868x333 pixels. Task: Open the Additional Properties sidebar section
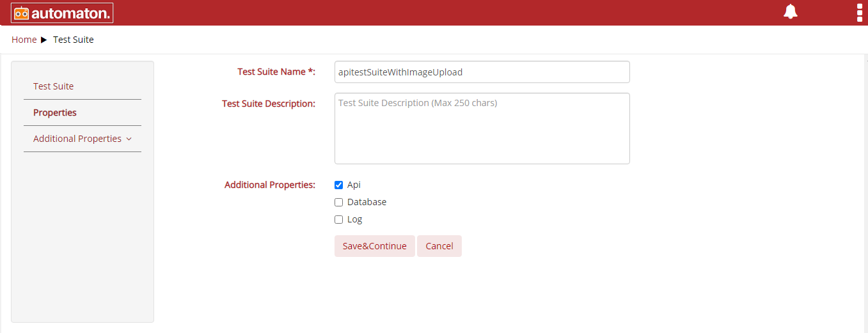(x=83, y=139)
